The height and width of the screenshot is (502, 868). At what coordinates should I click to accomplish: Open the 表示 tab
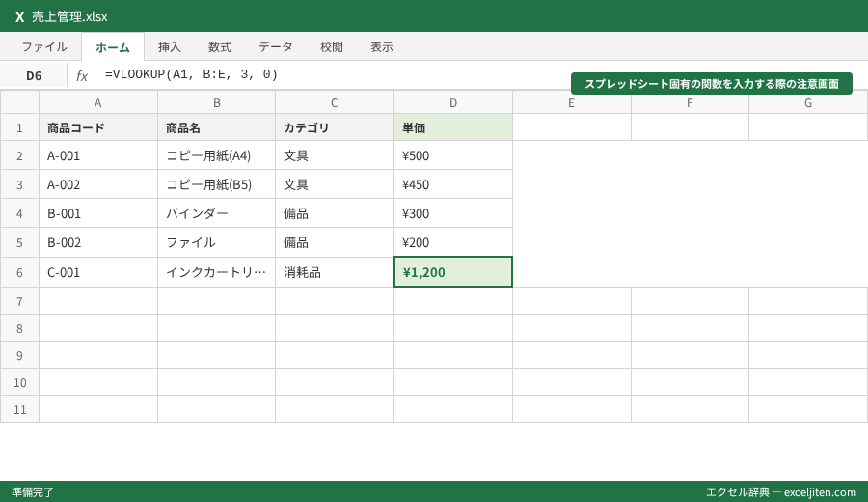[382, 47]
